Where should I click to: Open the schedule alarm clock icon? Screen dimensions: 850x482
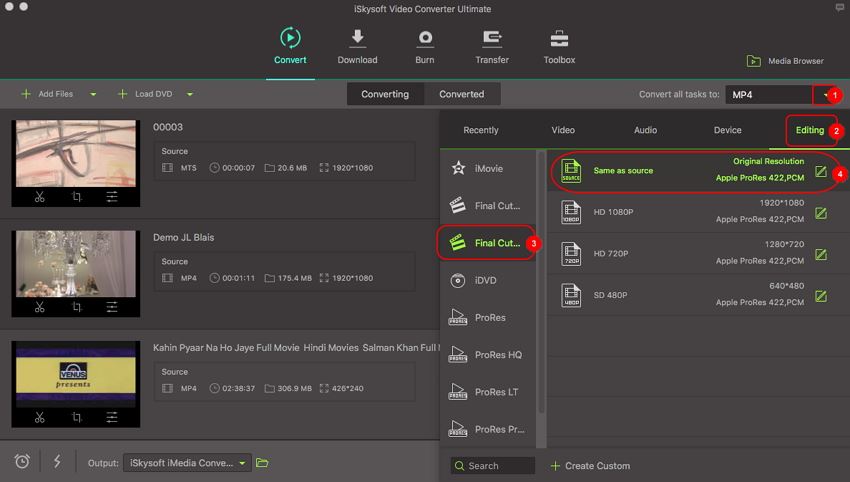(22, 461)
